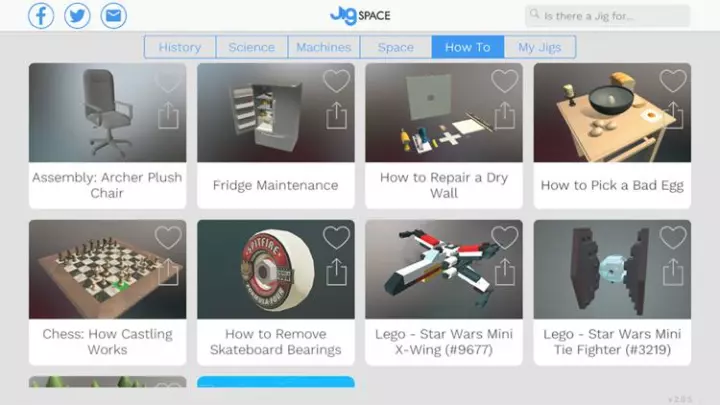
Task: Click the share icon on Fridge Maintenance
Action: click(x=337, y=115)
